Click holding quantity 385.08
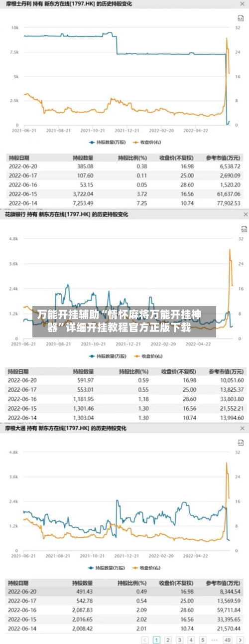This screenshot has width=249, height=644. [x=85, y=166]
